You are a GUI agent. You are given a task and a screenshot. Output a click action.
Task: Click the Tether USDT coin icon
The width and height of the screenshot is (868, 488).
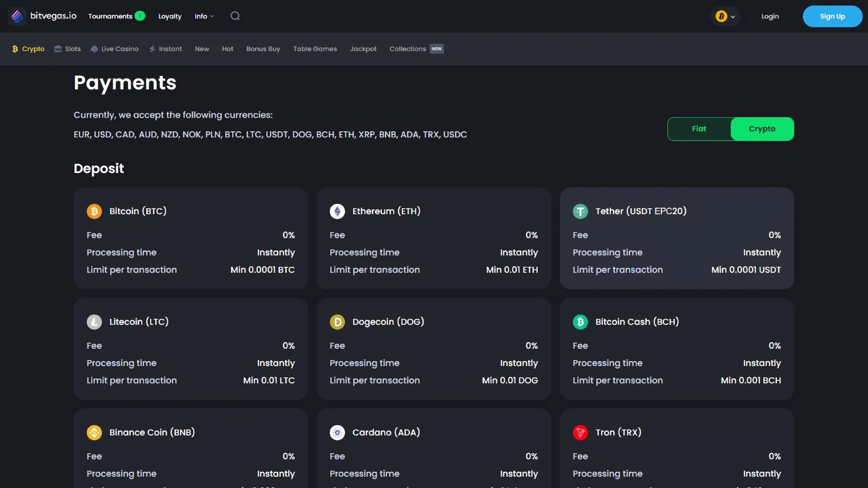point(580,211)
